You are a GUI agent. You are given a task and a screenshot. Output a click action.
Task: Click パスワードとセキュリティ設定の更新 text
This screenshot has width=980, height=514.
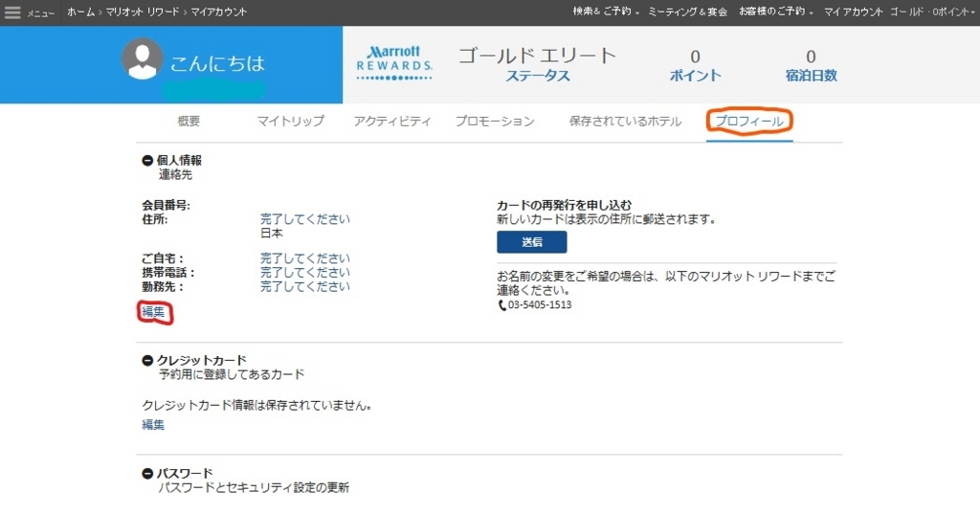tap(254, 488)
